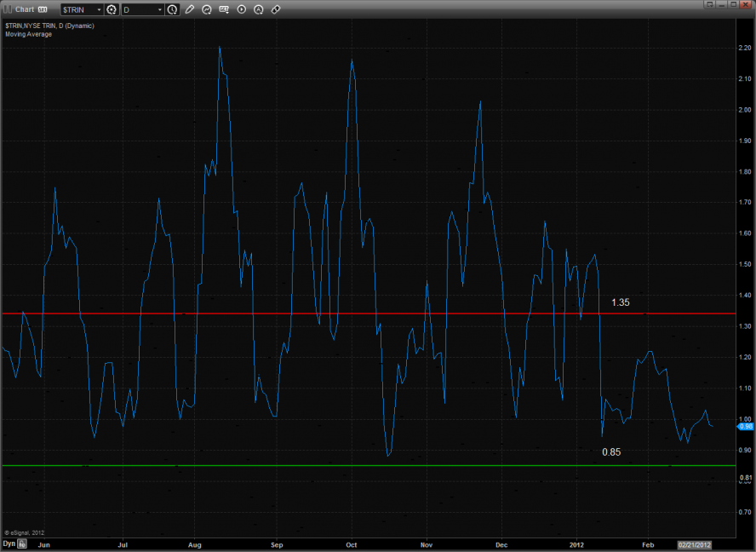The image size is (756, 552).
Task: Click the chart grip handle icon
Action: tap(8, 9)
